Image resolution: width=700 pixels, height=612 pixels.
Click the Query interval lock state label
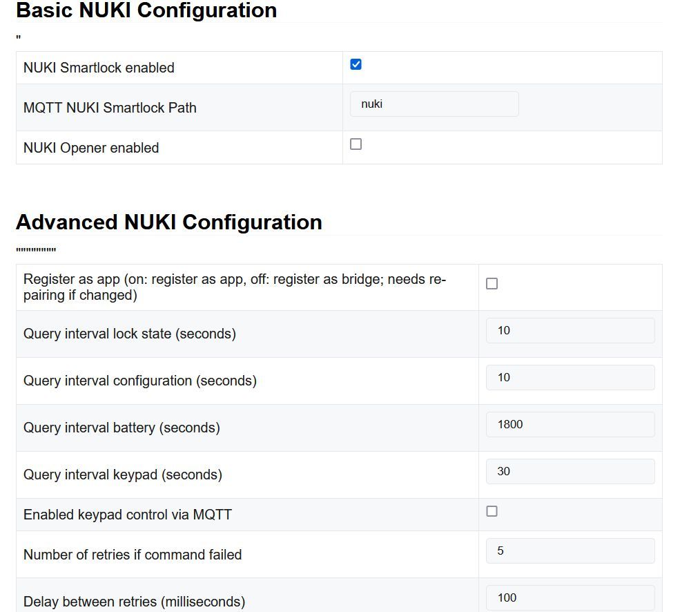(130, 334)
